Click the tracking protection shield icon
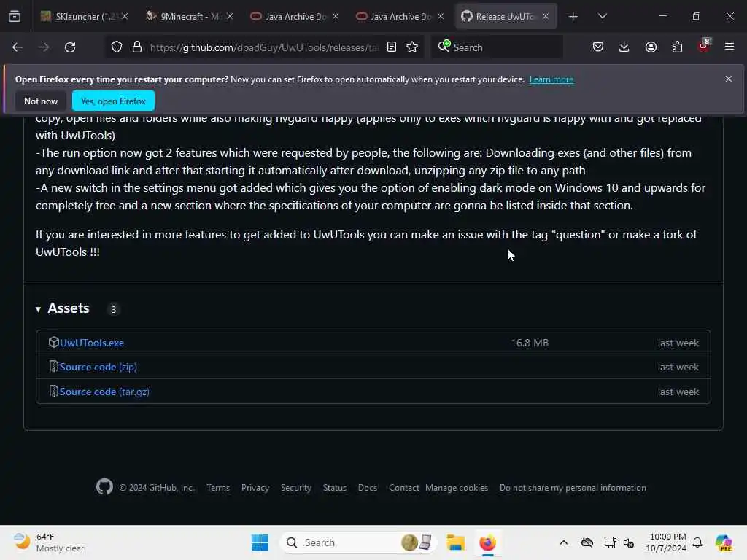The image size is (747, 560). pyautogui.click(x=117, y=47)
